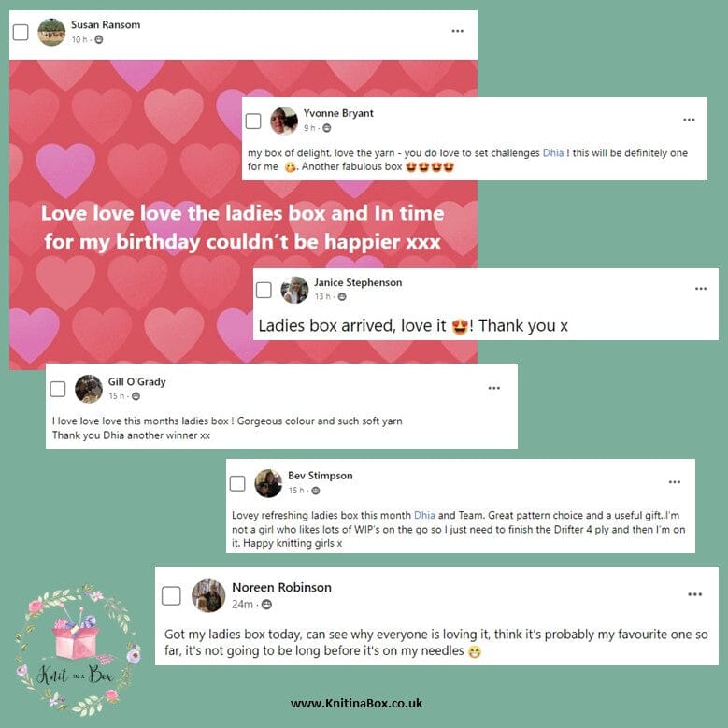Click Yvonne Bryant's avatar
Viewport: 728px width, 728px height.
[284, 121]
